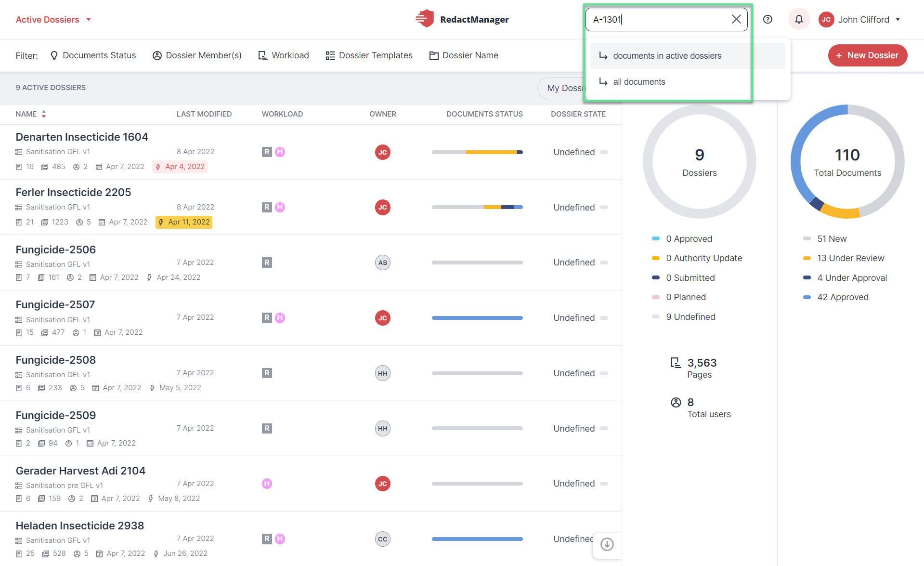Click the template icon beside Sanitisation pre GFL v1
924x566 pixels.
(19, 486)
